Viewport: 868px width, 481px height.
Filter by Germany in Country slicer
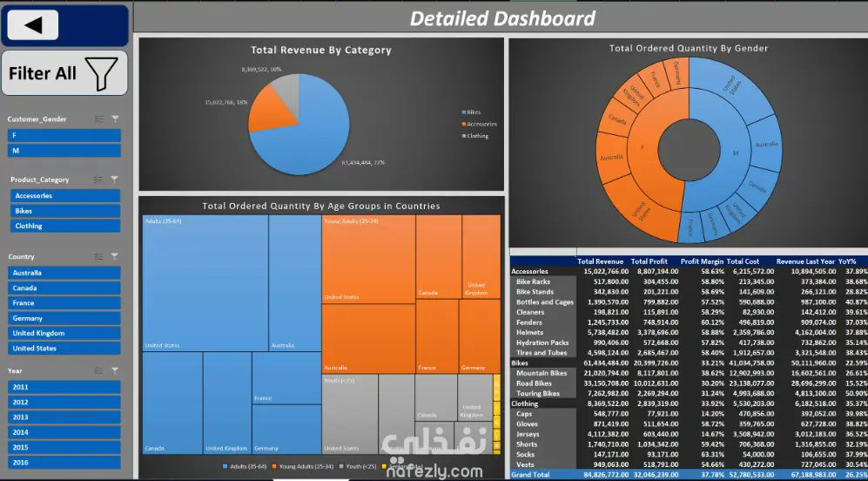[64, 318]
